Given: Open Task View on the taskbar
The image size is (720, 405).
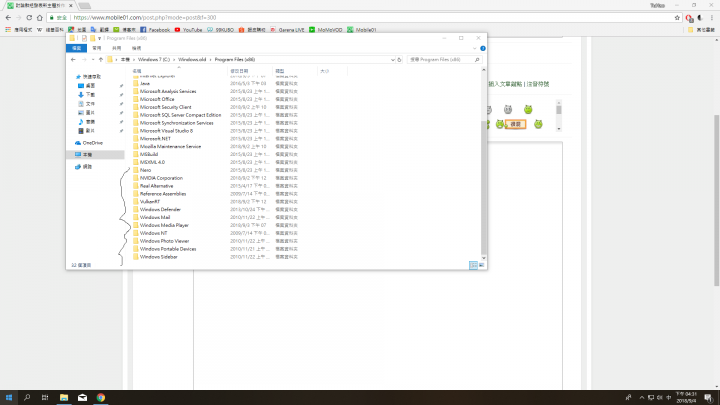Looking at the screenshot, I should 45,398.
